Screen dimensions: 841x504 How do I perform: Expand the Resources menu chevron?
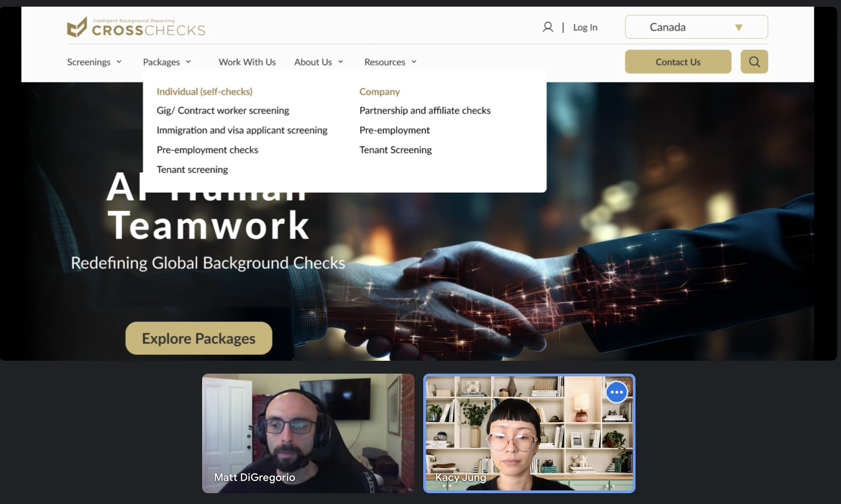pyautogui.click(x=414, y=62)
